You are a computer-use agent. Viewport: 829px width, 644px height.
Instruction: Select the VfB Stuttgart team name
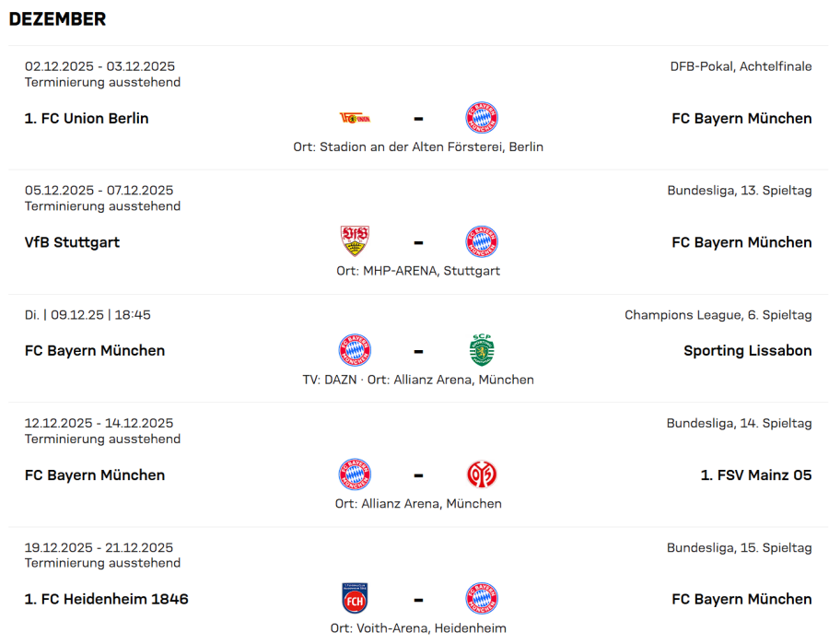point(72,242)
